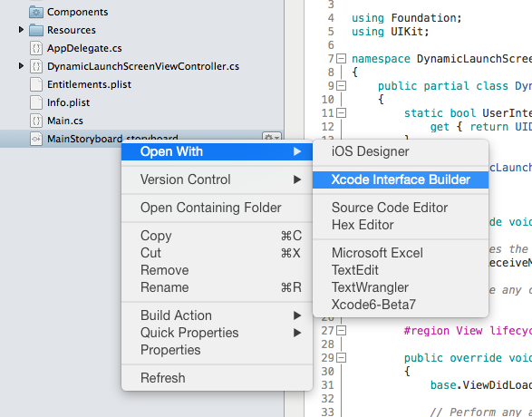Click 'base.ViewDidLoad' code line
532x417 pixels.
click(481, 385)
